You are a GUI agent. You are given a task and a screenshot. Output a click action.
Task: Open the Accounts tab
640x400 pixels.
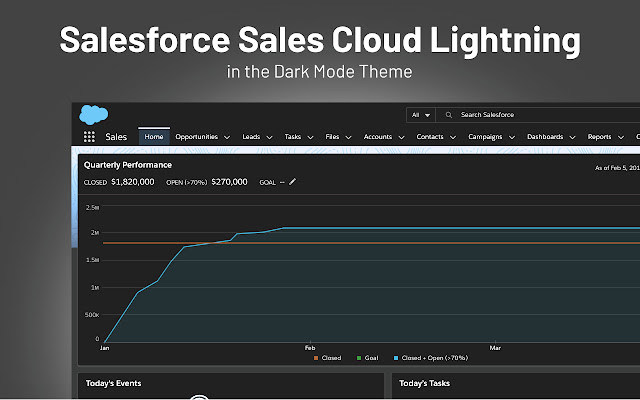tap(377, 137)
